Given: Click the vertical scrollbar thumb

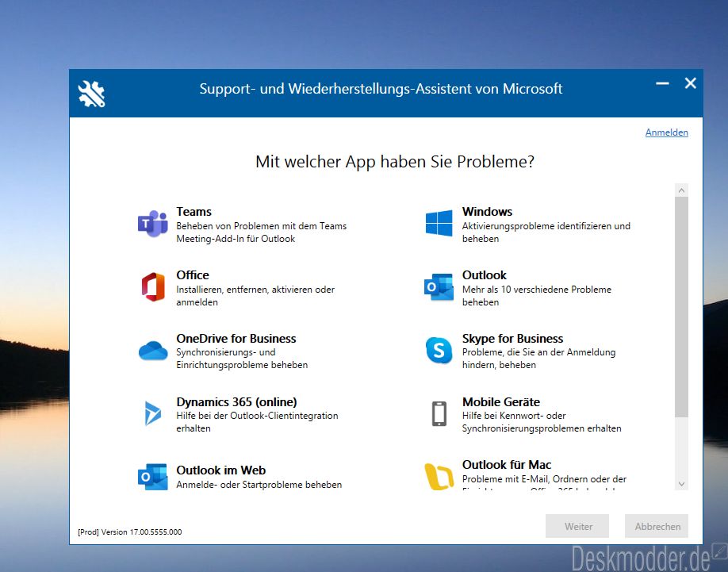Looking at the screenshot, I should coord(681,306).
